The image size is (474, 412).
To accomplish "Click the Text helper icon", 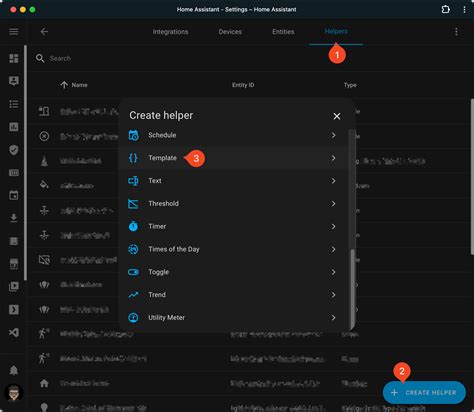I will tap(133, 181).
